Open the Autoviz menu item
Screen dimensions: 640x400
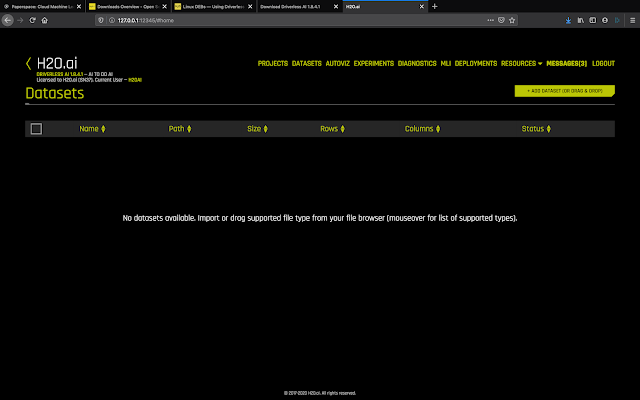(x=338, y=64)
